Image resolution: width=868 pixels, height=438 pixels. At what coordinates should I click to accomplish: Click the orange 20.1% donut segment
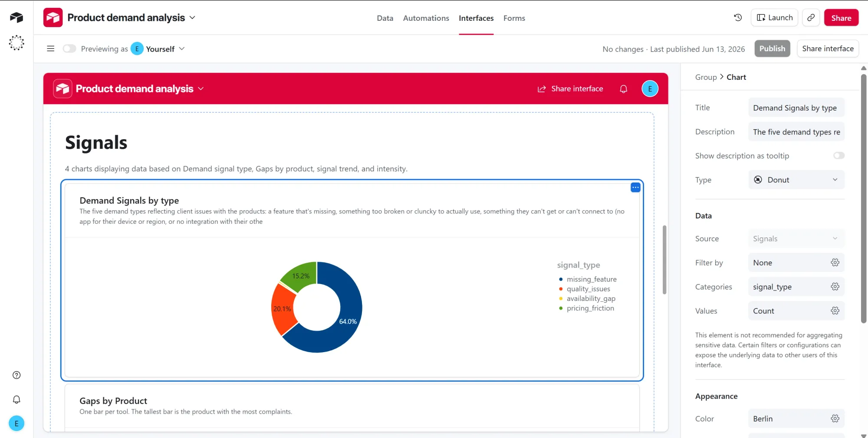pos(283,309)
